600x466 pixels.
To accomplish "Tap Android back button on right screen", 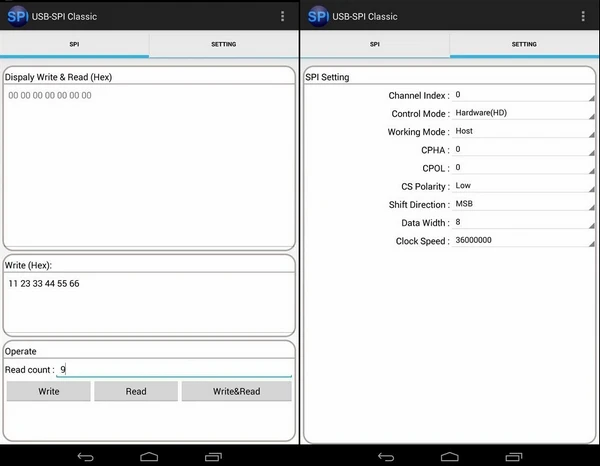I will click(386, 456).
